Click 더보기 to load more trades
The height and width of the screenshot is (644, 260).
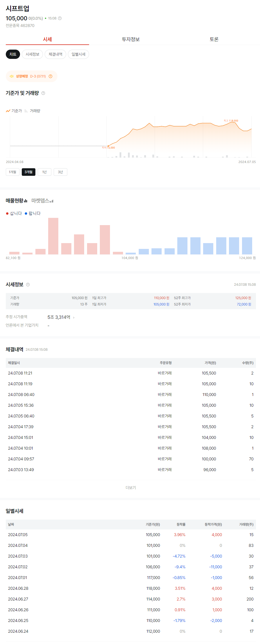[131, 488]
